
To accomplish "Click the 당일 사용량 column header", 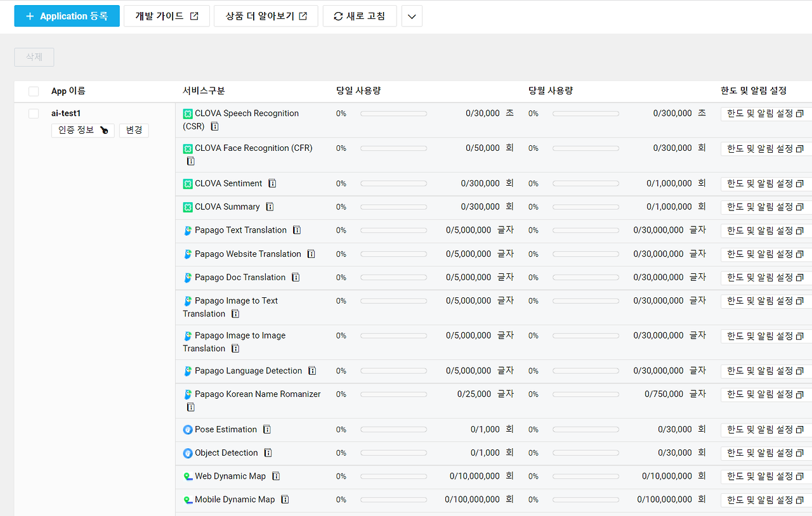I will 358,91.
